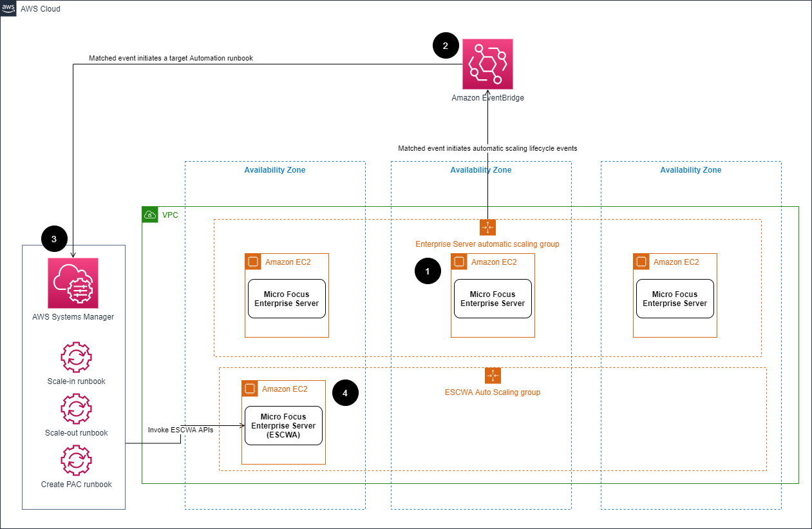The width and height of the screenshot is (812, 529).
Task: Click the Scale-in runbook gear icon
Action: coord(76,357)
